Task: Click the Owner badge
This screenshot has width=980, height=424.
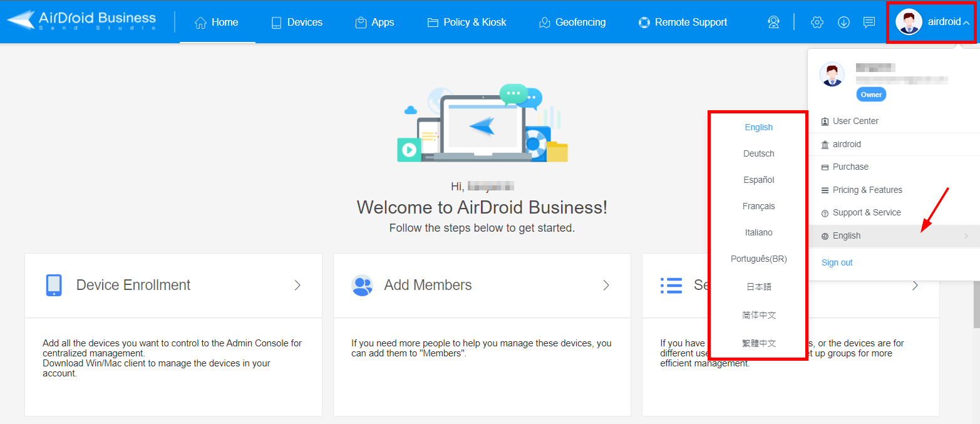Action: 871,95
